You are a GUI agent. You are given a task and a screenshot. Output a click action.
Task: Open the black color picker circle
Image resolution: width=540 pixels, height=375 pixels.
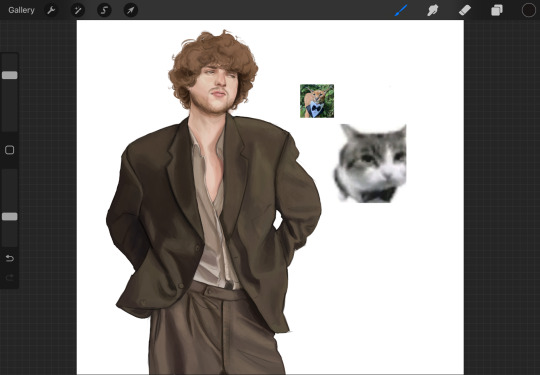pyautogui.click(x=529, y=10)
